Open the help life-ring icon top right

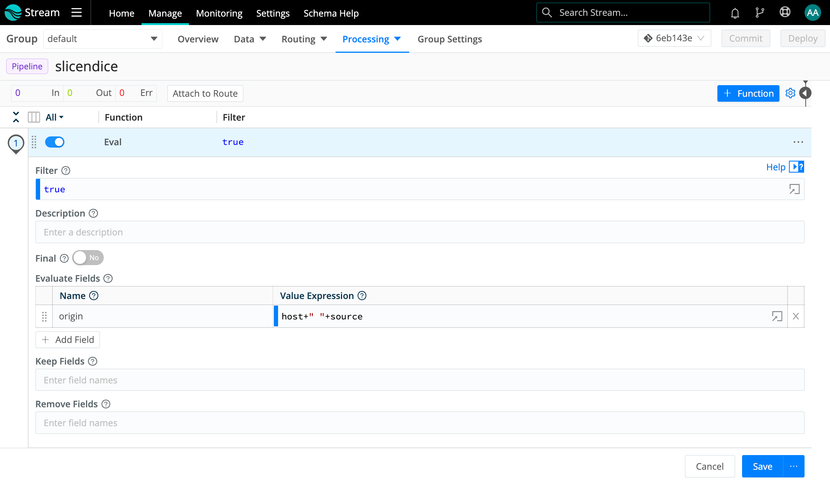click(x=785, y=12)
